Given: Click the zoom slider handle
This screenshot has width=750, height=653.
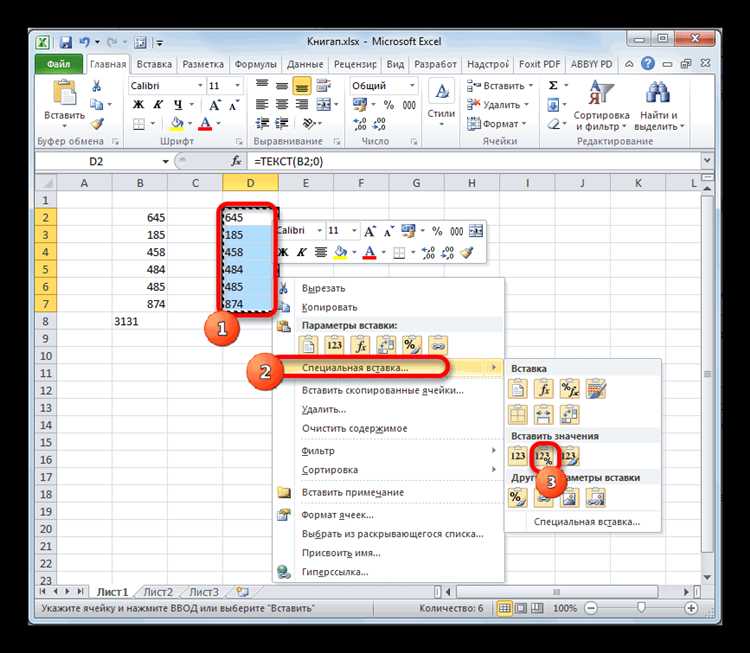Looking at the screenshot, I should point(641,608).
